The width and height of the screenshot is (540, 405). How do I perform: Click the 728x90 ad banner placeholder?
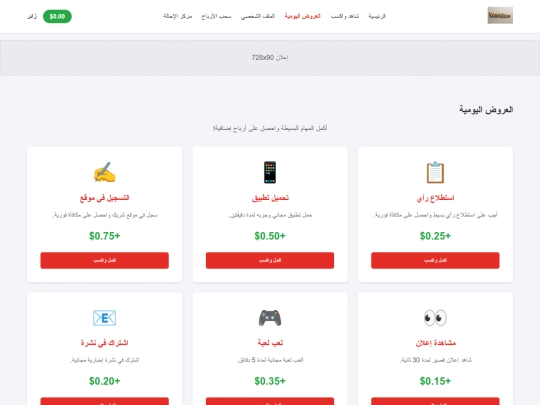click(x=270, y=58)
